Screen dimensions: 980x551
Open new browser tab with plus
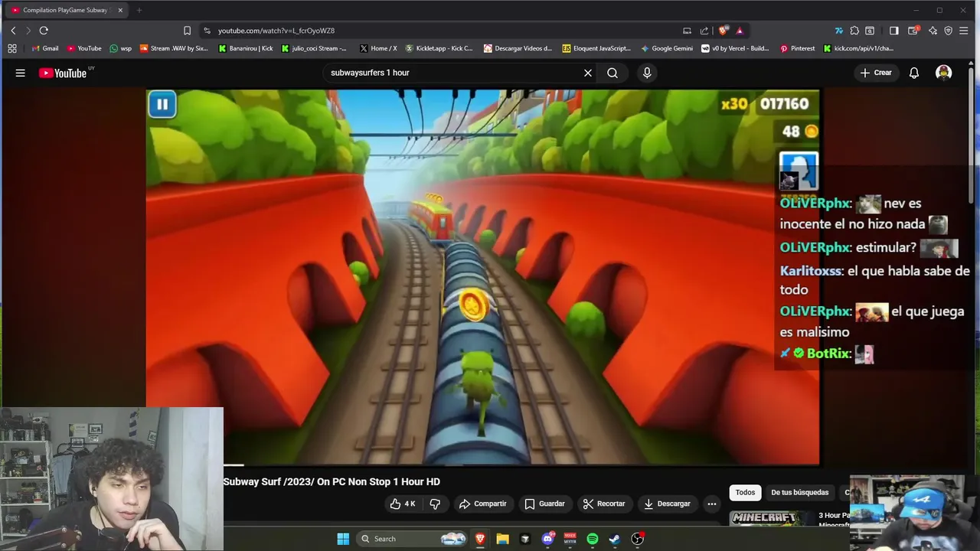(139, 10)
